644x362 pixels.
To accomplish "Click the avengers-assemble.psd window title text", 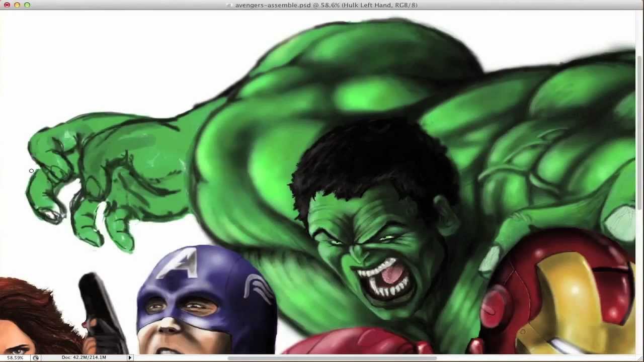I will point(326,5).
